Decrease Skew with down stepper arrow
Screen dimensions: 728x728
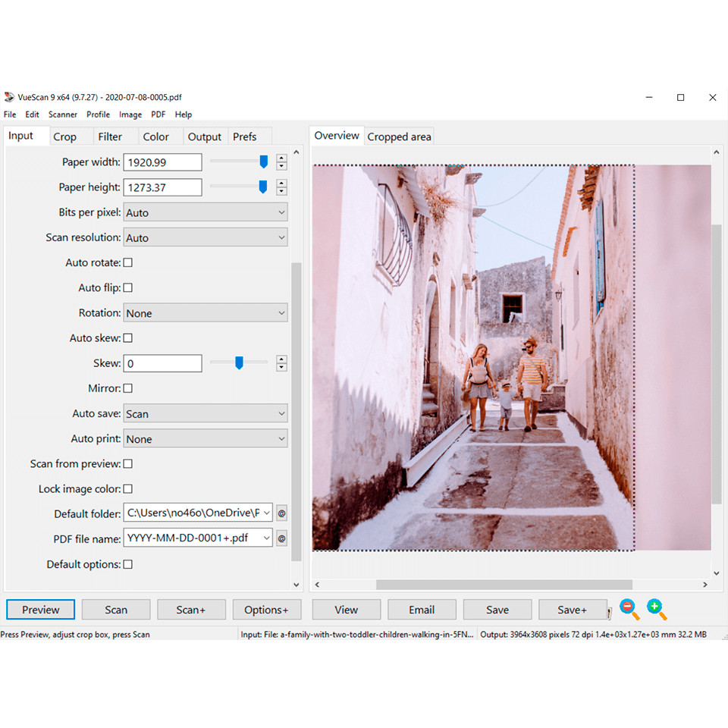(281, 368)
